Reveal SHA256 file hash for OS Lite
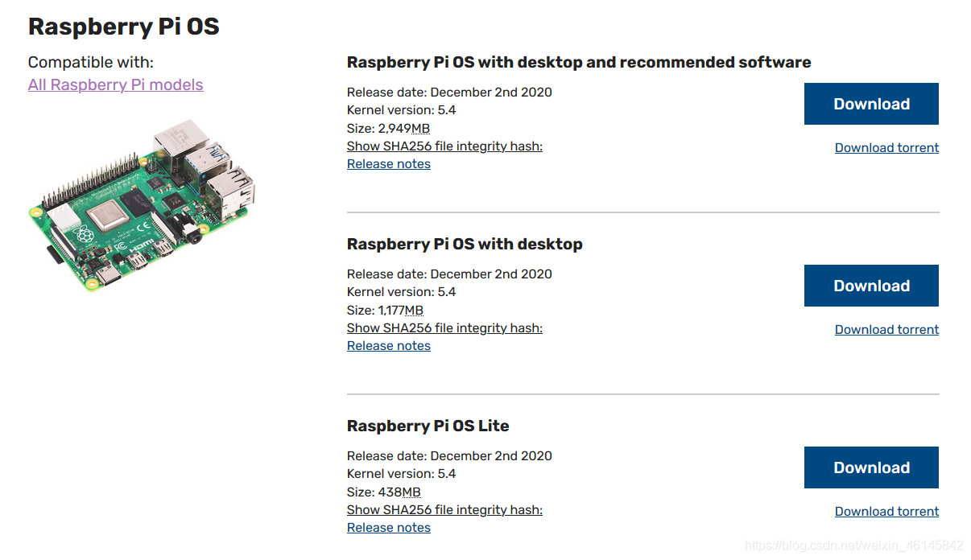Screen dimensions: 971x560 click(444, 510)
